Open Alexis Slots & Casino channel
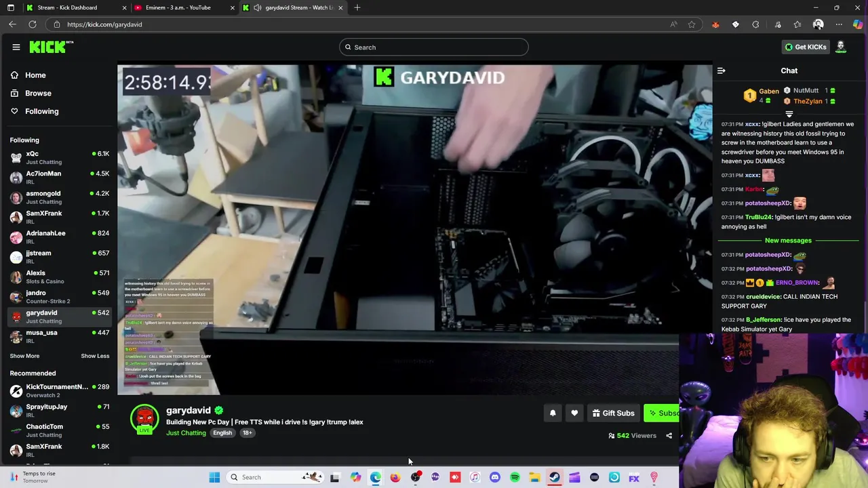 tap(60, 277)
